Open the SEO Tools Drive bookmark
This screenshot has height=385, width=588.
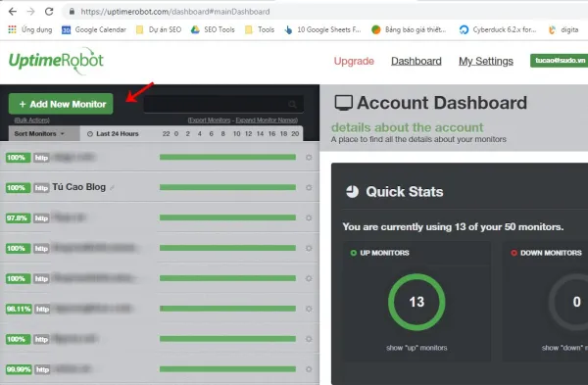coord(213,29)
